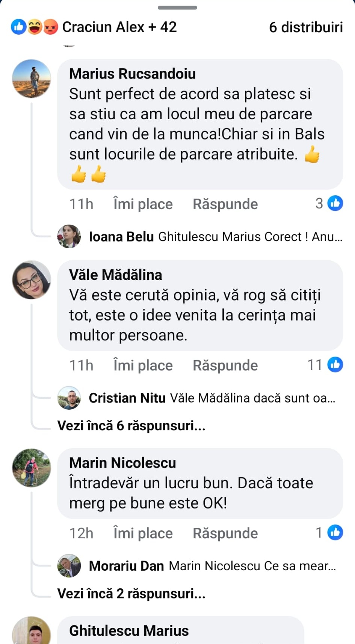Reply to Văle Mădălina's comment with Răspunde
The width and height of the screenshot is (355, 644).
225,366
